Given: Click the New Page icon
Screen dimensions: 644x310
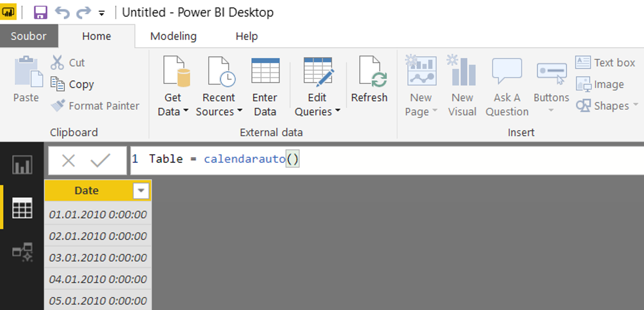Looking at the screenshot, I should tap(421, 71).
